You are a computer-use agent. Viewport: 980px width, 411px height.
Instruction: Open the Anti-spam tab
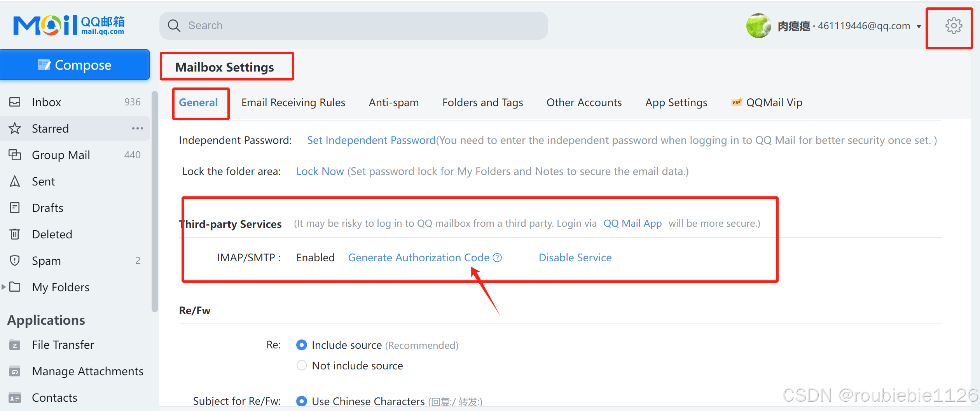tap(394, 102)
